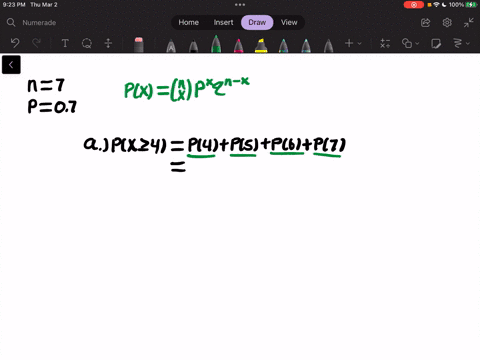Expand the dropdown arrow beside ink strokes icon
This screenshot has height=360, width=480.
point(468,43)
